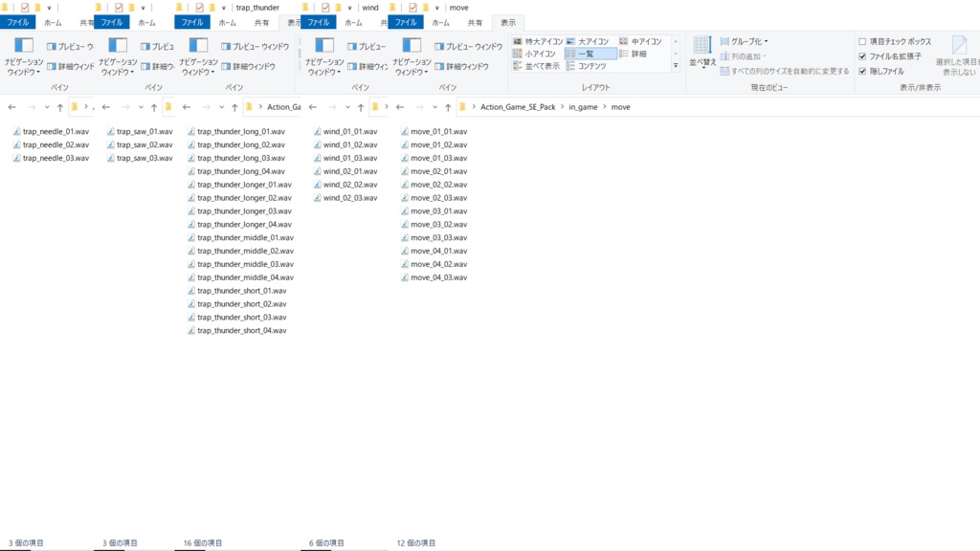Image resolution: width=980 pixels, height=551 pixels.
Task: Select file trap_needle_03.wav
Action: [x=51, y=158]
